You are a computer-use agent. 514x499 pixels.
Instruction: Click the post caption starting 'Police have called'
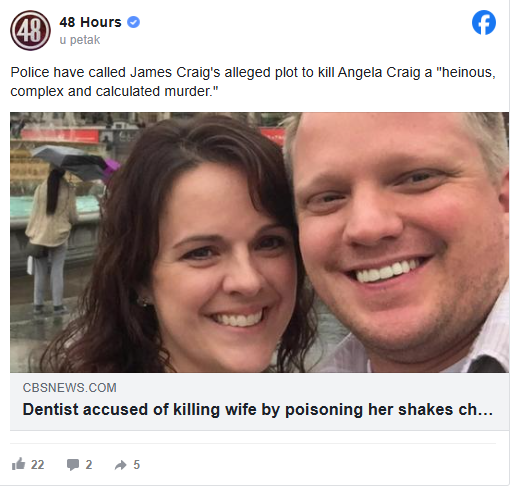(x=253, y=82)
